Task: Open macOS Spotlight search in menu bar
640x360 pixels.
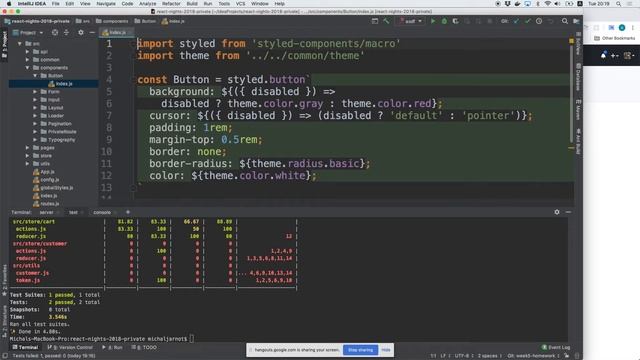Action: pyautogui.click(x=618, y=4)
